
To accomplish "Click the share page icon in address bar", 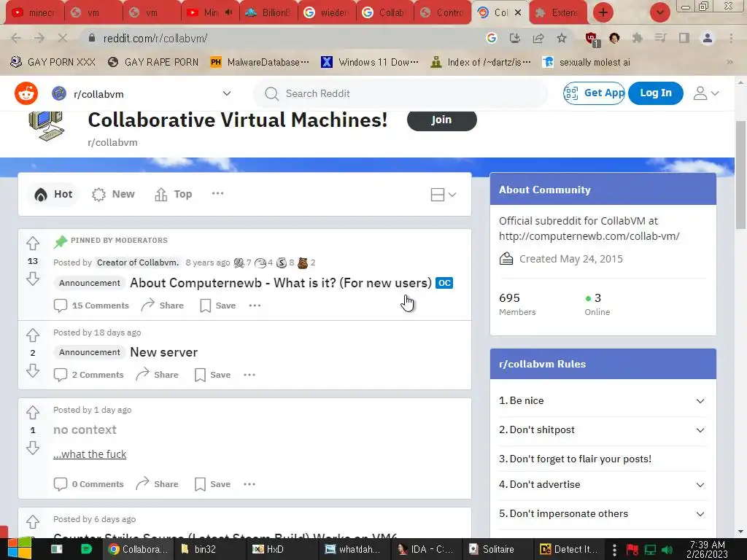I will tap(538, 38).
